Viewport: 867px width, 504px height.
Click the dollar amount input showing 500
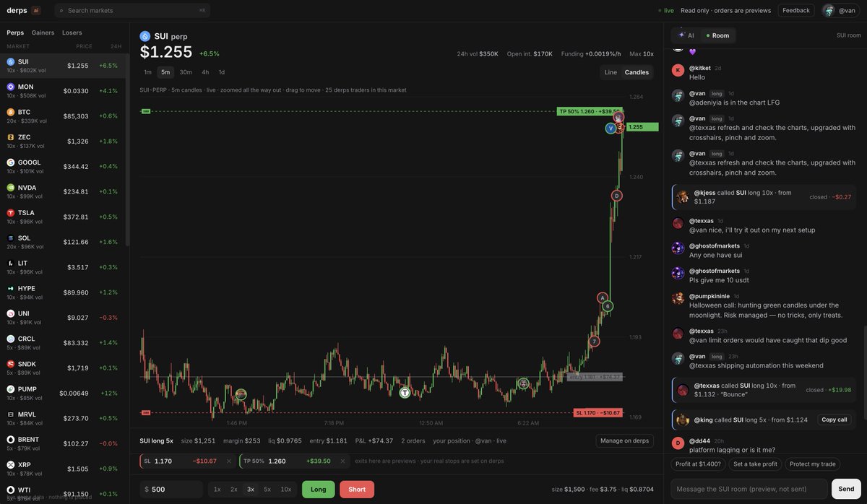tap(171, 490)
